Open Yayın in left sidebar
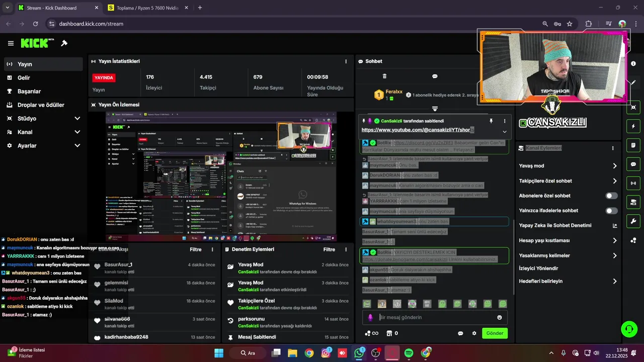The image size is (644, 362). 43,64
